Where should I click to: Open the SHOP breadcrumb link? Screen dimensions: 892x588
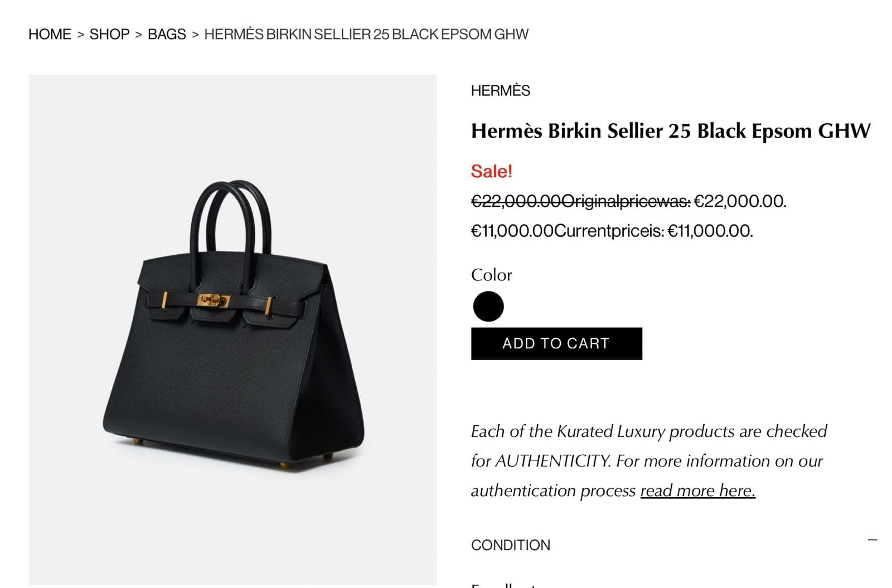[x=109, y=34]
